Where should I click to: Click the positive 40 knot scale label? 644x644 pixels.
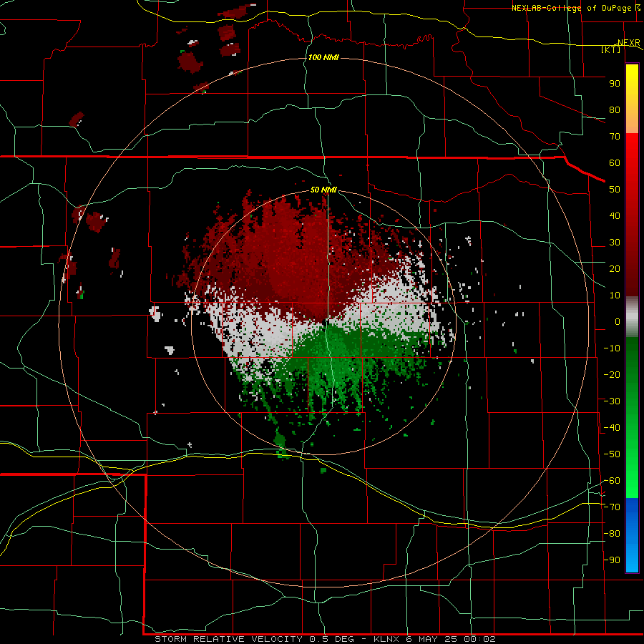pyautogui.click(x=615, y=216)
